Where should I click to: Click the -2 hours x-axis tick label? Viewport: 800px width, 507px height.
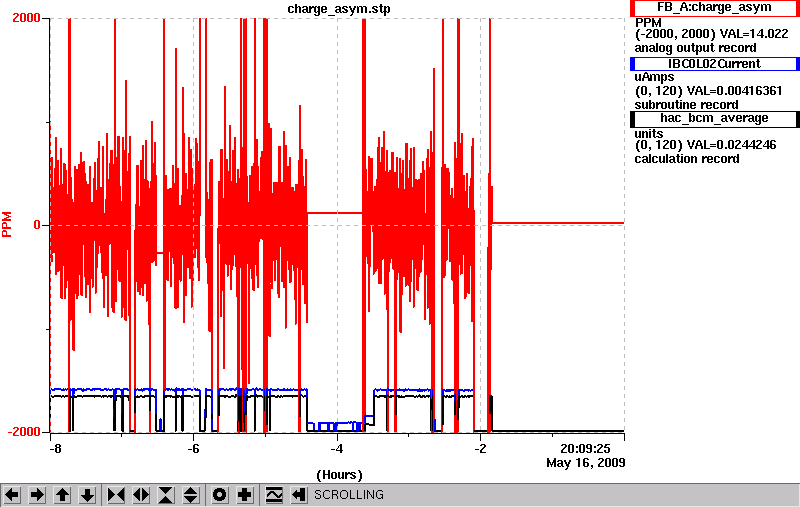pos(480,449)
